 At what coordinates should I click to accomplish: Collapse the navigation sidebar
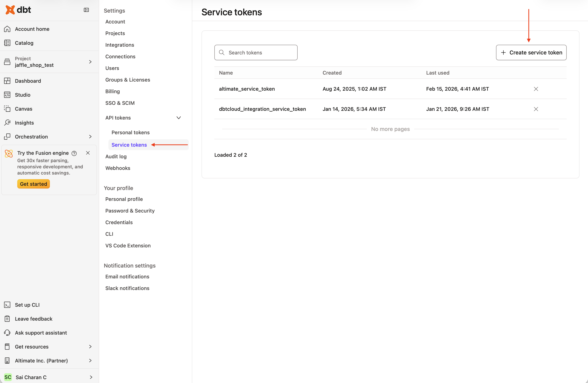pos(86,10)
